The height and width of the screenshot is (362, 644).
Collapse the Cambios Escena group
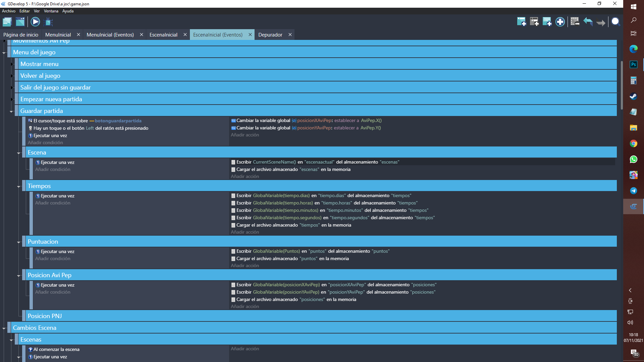(4, 328)
